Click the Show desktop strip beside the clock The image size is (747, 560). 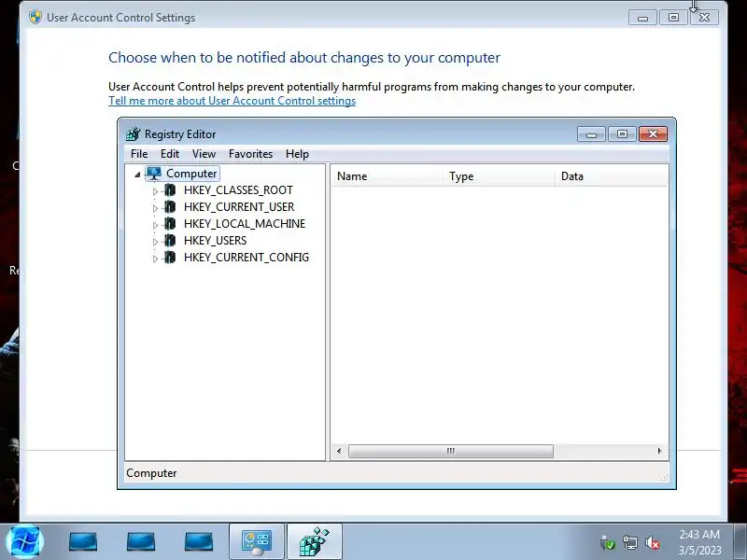pos(740,542)
